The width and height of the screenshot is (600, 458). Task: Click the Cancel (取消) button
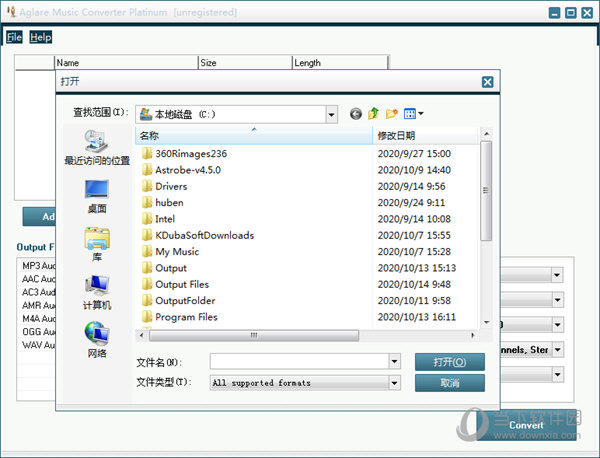(450, 383)
